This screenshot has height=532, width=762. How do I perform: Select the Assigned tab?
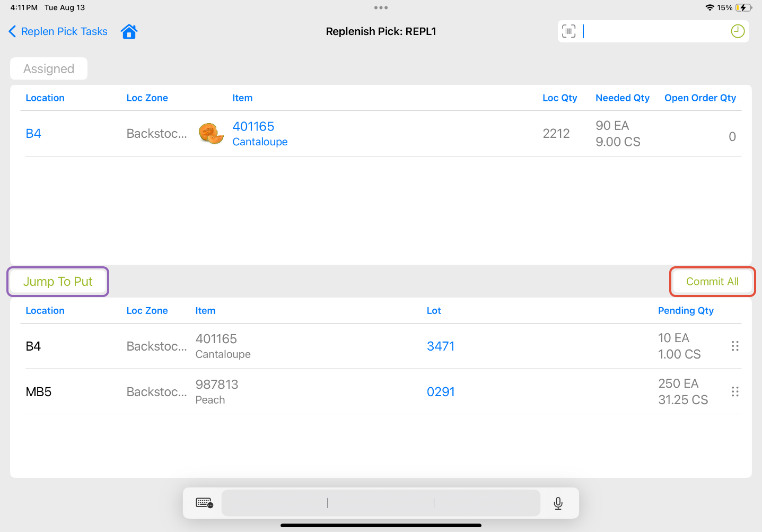pos(49,68)
